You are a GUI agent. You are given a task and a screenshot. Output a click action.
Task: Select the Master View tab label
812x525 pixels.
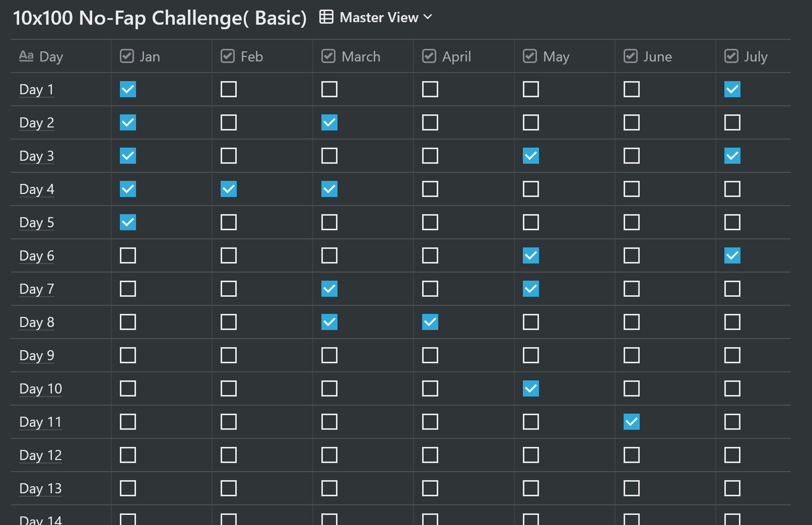tap(379, 18)
